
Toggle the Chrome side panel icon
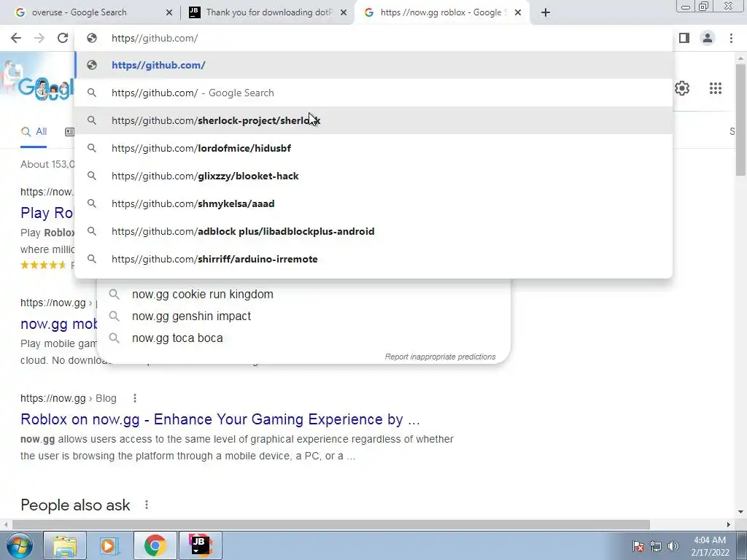[x=684, y=38]
